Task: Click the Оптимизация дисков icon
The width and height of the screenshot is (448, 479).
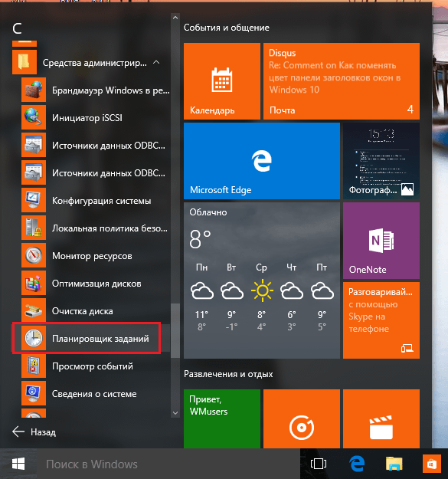Action: point(34,283)
